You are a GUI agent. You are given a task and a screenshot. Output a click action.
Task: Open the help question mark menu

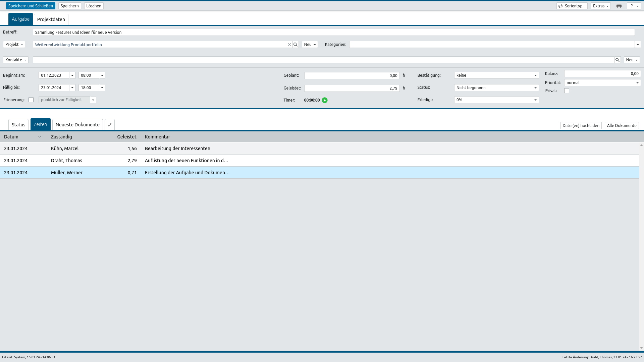[634, 6]
